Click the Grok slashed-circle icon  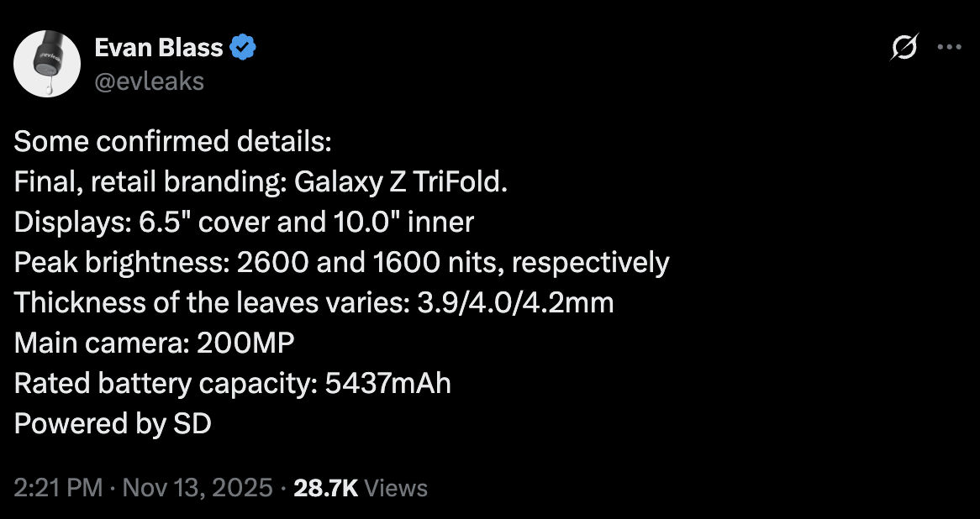904,48
